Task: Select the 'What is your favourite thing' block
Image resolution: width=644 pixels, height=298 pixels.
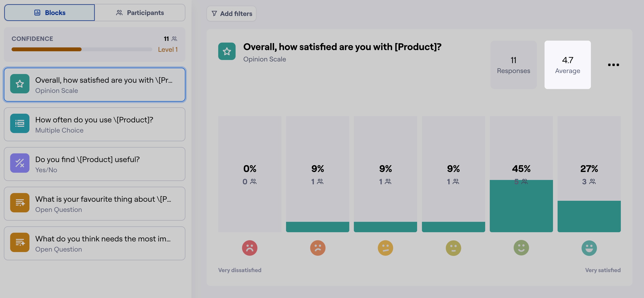Action: pos(95,204)
